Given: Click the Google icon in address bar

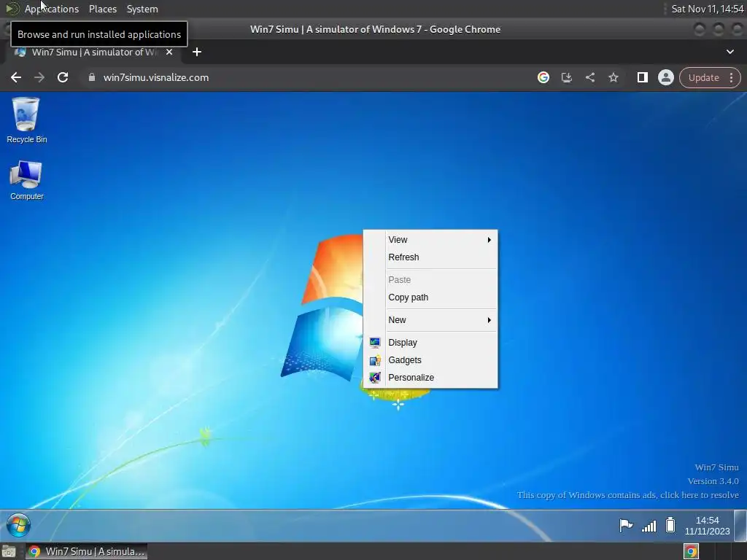Looking at the screenshot, I should pos(543,77).
